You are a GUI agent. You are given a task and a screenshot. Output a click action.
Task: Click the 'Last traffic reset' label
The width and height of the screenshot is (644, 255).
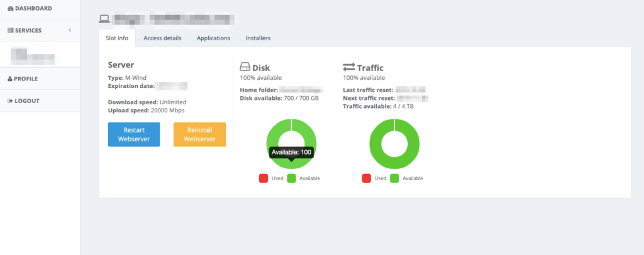tap(369, 90)
